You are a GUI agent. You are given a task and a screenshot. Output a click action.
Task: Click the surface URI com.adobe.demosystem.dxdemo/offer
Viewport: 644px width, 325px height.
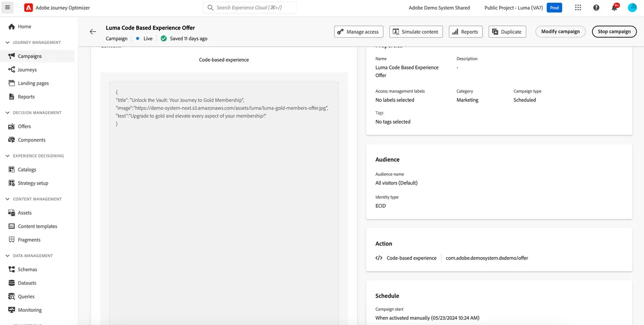click(x=487, y=258)
